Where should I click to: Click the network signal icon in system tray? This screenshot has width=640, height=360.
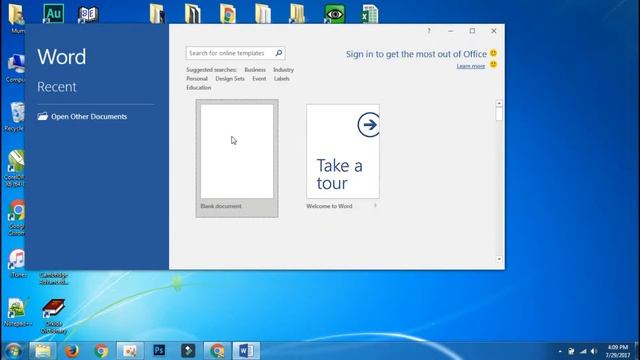(583, 351)
